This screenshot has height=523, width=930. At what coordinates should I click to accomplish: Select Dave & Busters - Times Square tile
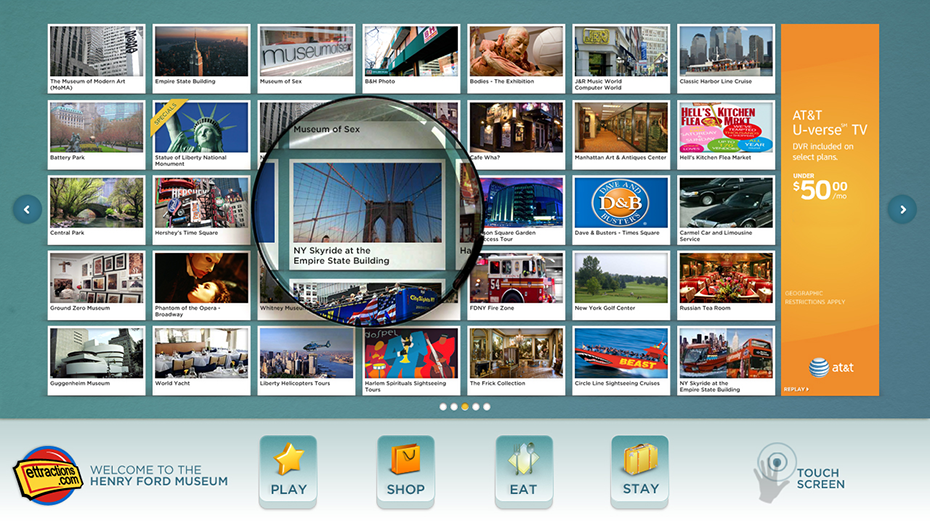click(x=621, y=210)
